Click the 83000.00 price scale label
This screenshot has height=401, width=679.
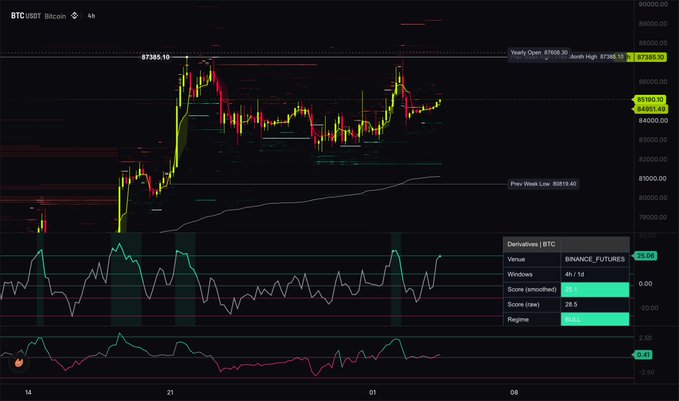[x=653, y=140]
